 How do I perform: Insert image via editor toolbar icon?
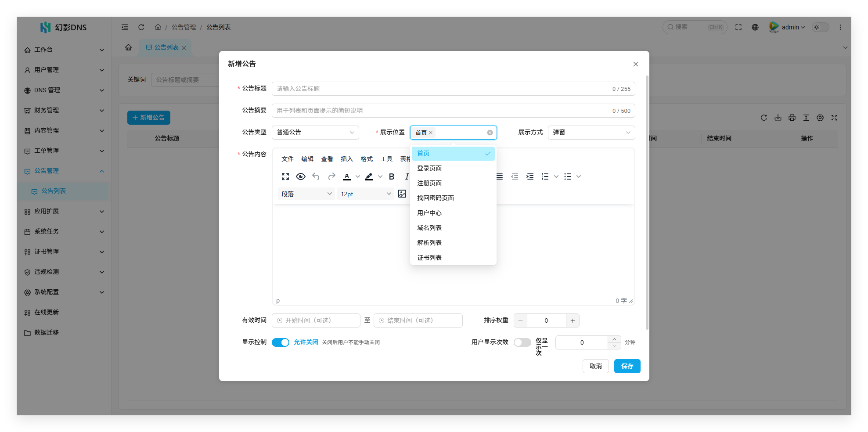pos(402,194)
